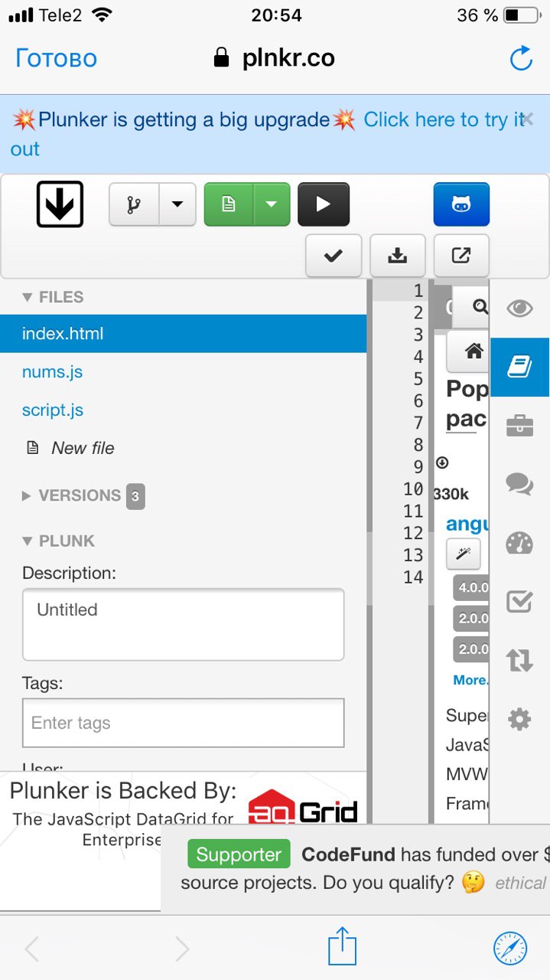This screenshot has height=980, width=550.
Task: Fork this plunk with the branch icon
Action: 134,204
